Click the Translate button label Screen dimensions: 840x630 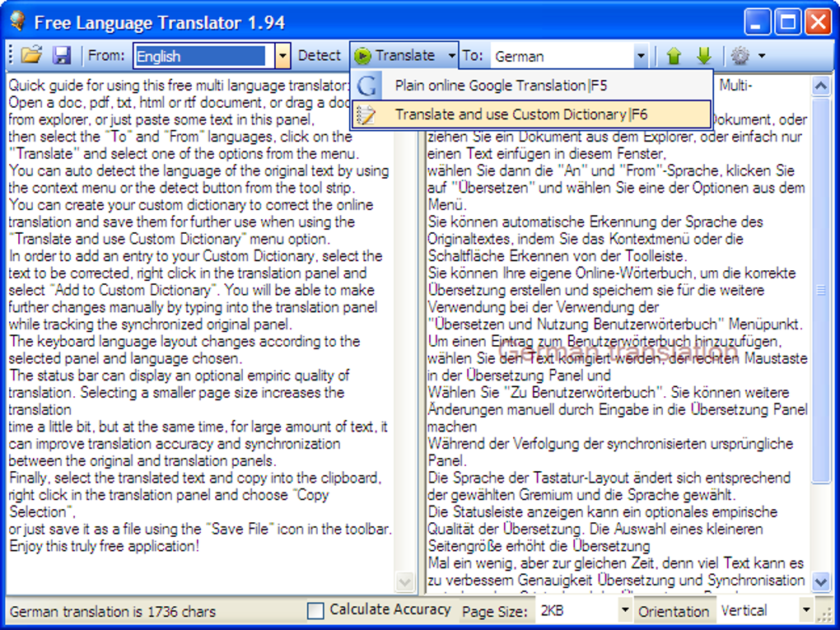click(404, 56)
